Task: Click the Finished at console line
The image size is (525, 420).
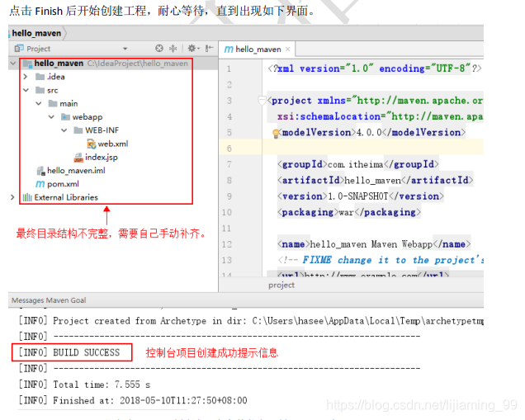Action: 133,400
